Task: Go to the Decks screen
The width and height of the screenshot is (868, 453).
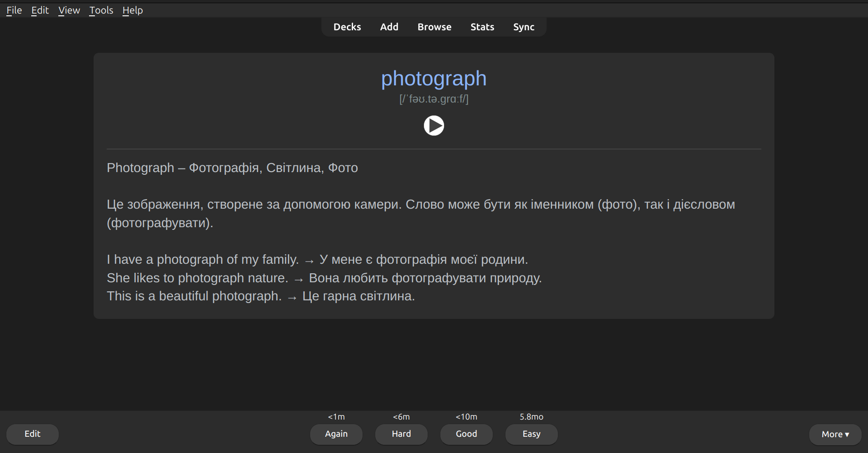Action: tap(347, 27)
